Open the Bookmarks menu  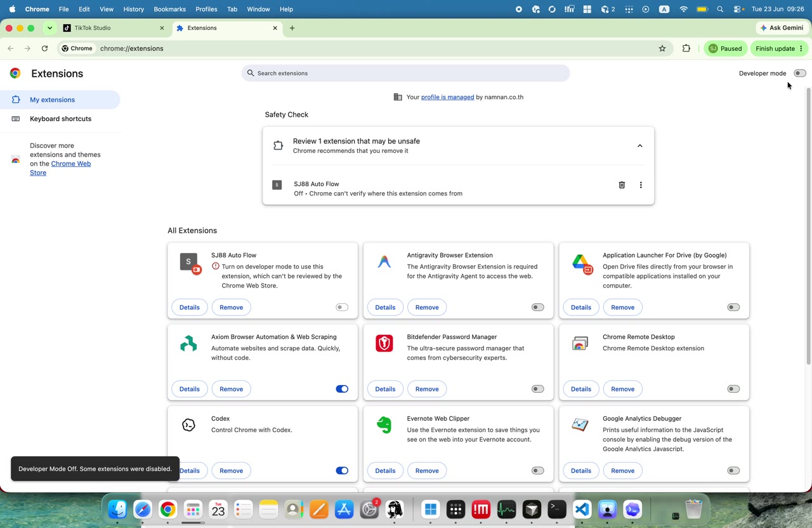click(169, 10)
